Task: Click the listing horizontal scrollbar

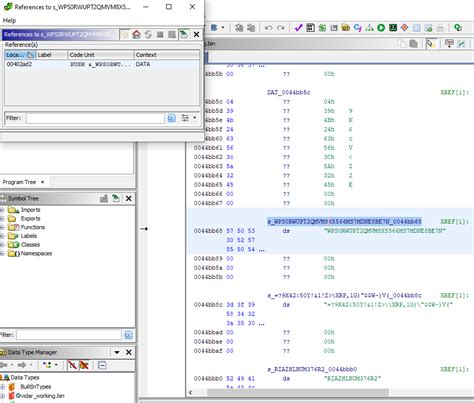Action: click(297, 392)
